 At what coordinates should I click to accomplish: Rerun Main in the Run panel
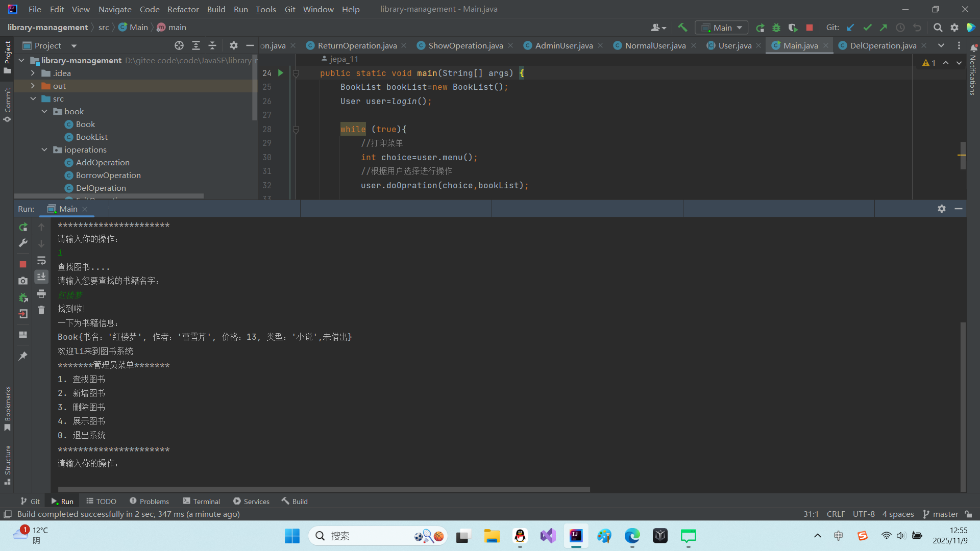(x=23, y=227)
